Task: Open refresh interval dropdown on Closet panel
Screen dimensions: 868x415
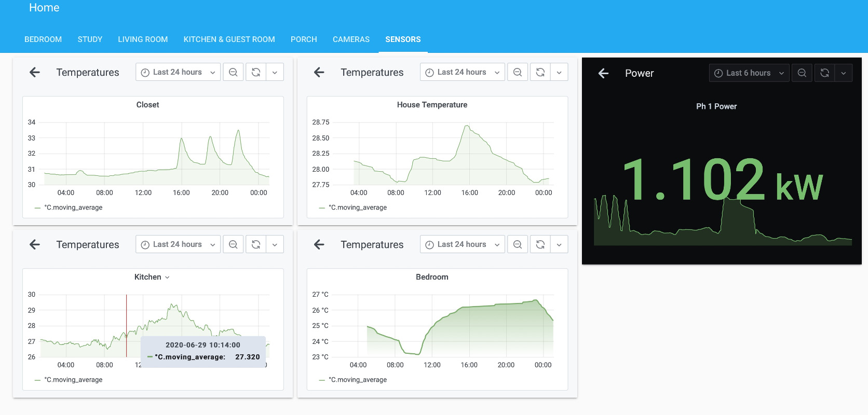Action: [x=275, y=73]
